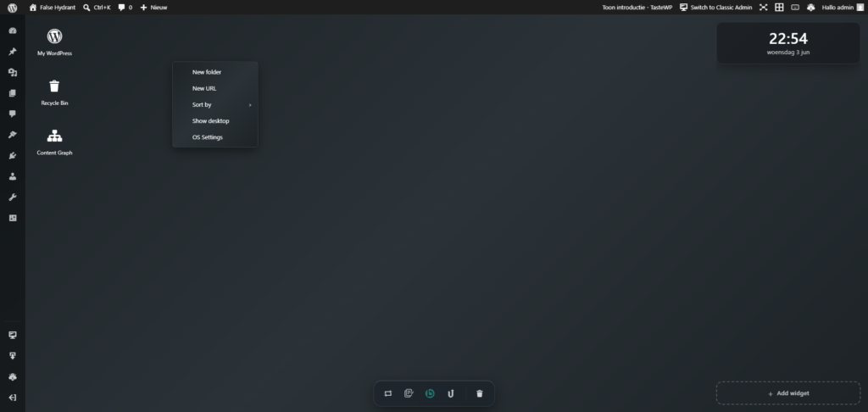Open the Hallo admin account menu
The width and height of the screenshot is (868, 412).
click(x=843, y=7)
